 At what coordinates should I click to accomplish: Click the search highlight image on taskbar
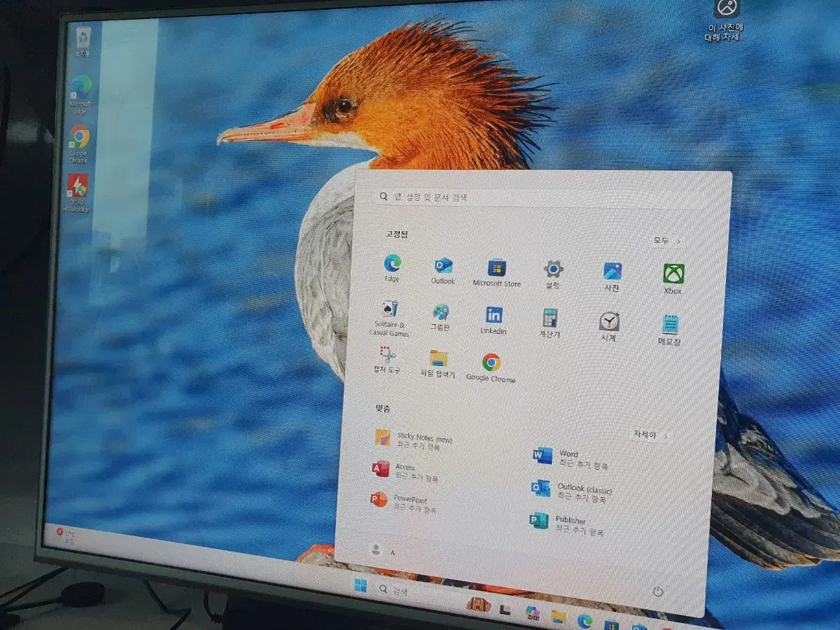[x=479, y=604]
